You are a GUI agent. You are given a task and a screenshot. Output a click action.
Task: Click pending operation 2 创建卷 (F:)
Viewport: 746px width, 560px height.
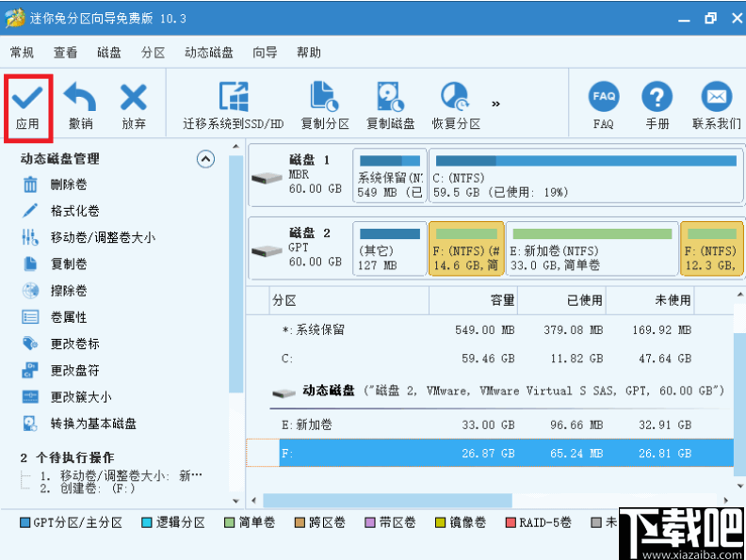coord(88,488)
